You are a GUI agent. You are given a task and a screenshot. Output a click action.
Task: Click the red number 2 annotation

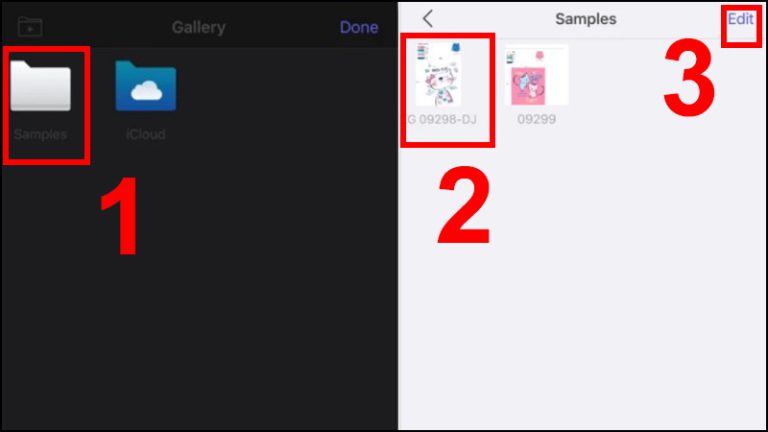[x=464, y=205]
